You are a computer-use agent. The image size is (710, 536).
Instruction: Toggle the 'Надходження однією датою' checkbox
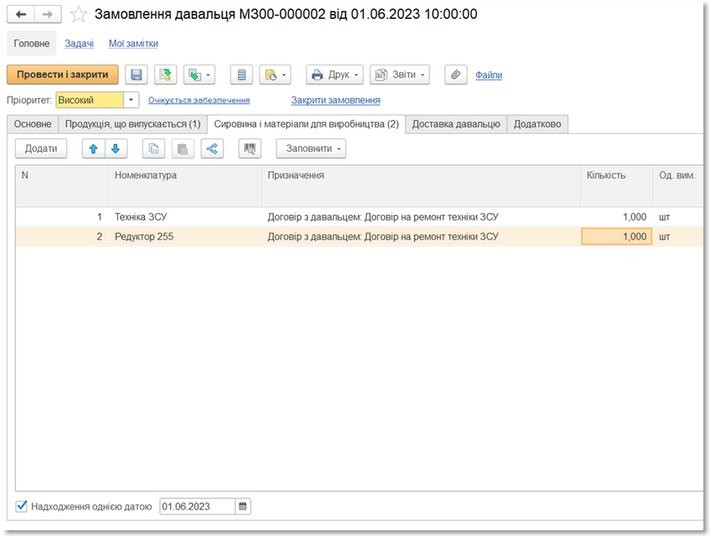(22, 506)
